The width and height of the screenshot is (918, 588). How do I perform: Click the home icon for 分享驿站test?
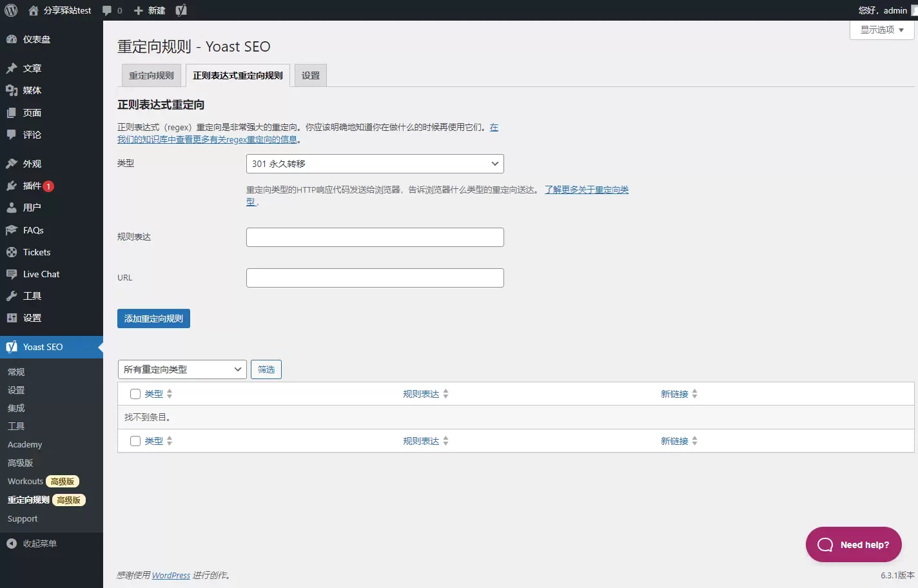coord(34,10)
